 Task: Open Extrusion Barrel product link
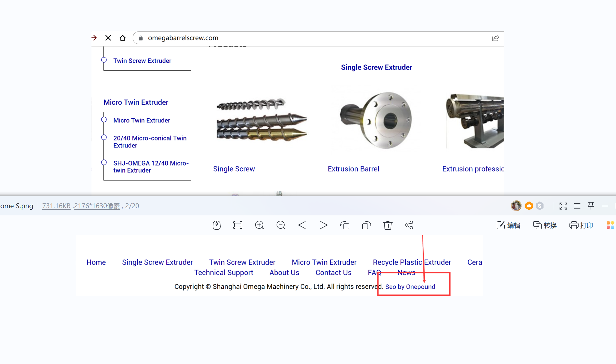click(x=353, y=169)
